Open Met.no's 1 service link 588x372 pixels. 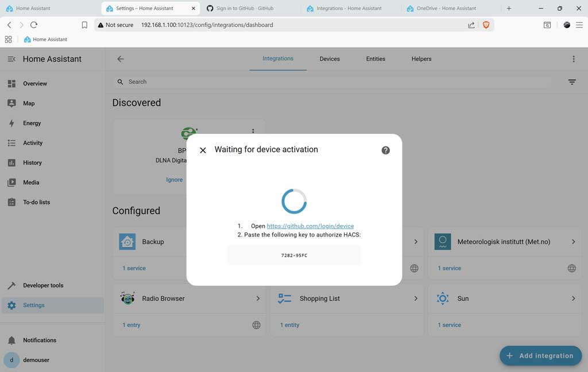click(449, 268)
